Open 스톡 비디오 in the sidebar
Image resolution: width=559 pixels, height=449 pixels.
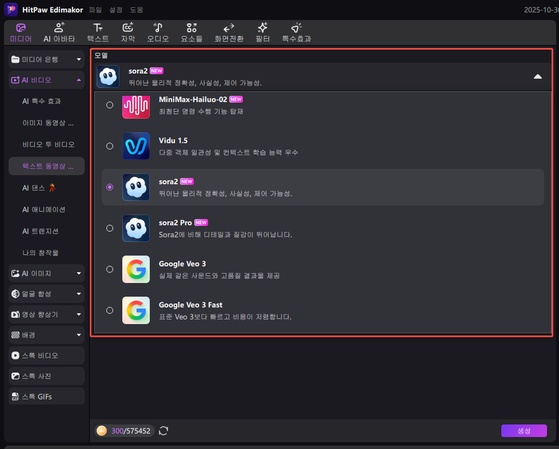pyautogui.click(x=46, y=355)
